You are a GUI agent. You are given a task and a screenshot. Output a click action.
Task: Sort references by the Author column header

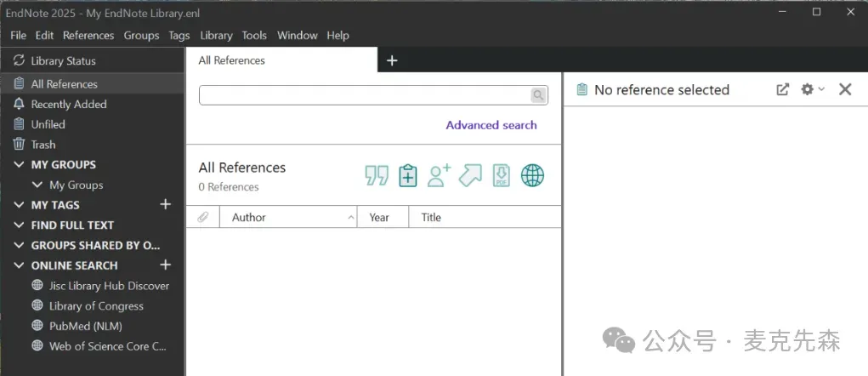tap(288, 218)
